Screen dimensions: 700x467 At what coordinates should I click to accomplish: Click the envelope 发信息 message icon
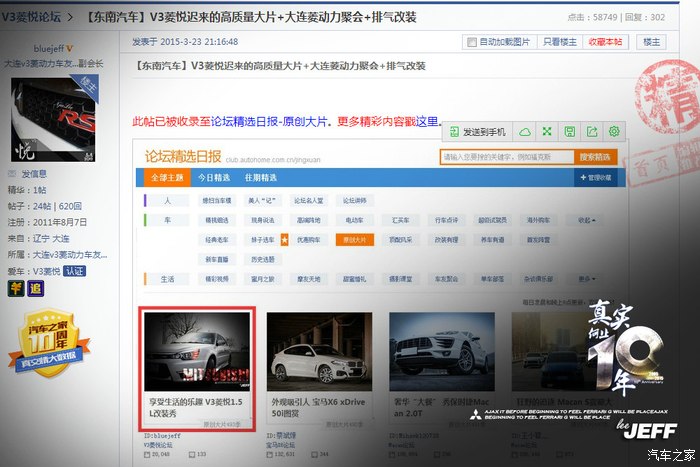[12, 174]
